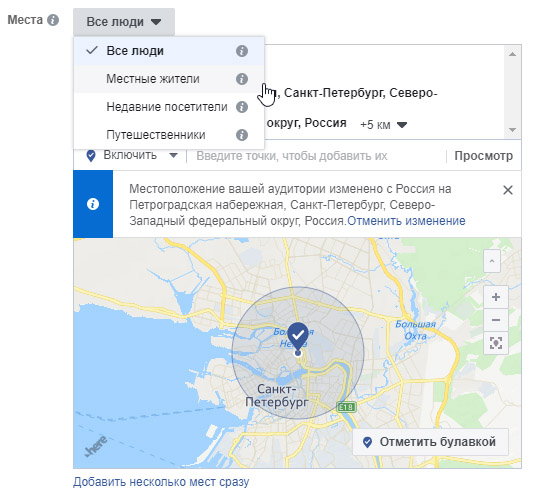Screen dimensions: 535x495
Task: Click the Просмотр button
Action: 483,156
